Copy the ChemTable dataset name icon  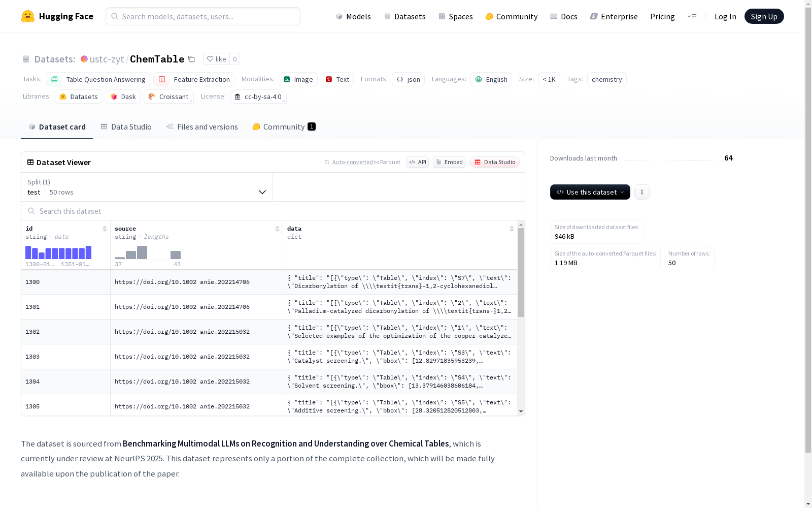pos(191,59)
